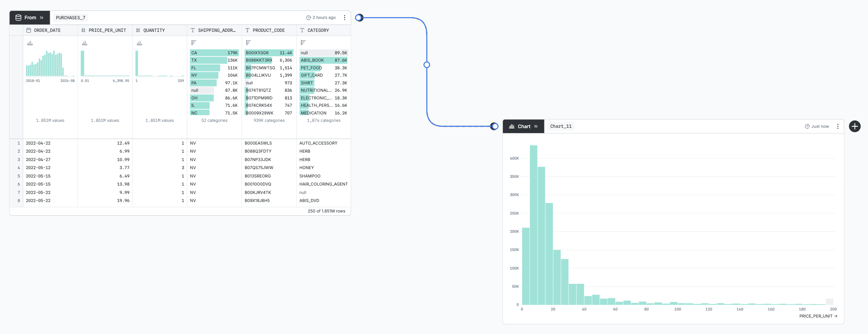Filter by the CA shipping state bar
This screenshot has height=334, width=868.
[x=214, y=53]
